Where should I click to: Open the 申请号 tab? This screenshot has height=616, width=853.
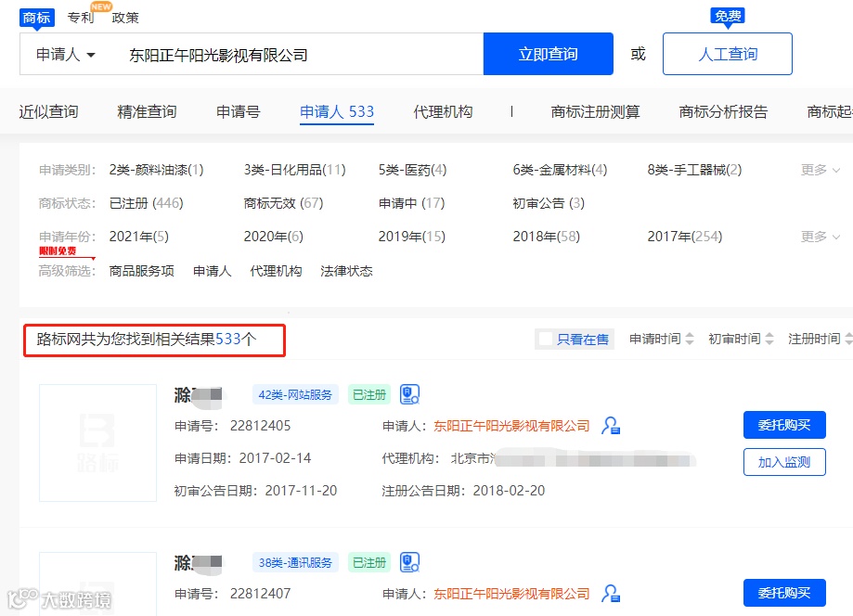point(239,112)
